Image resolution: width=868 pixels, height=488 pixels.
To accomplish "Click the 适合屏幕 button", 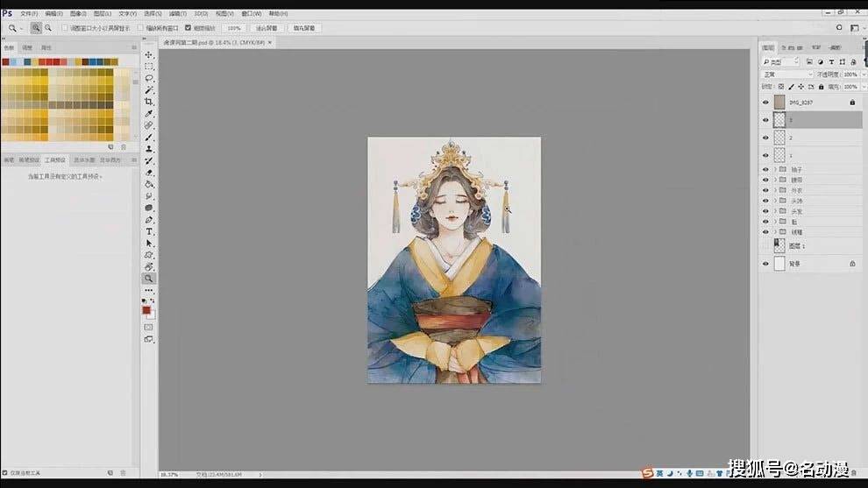I will point(267,28).
